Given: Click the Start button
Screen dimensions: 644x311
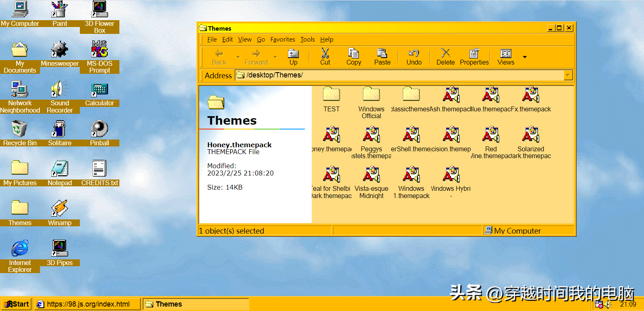Looking at the screenshot, I should coord(17,304).
